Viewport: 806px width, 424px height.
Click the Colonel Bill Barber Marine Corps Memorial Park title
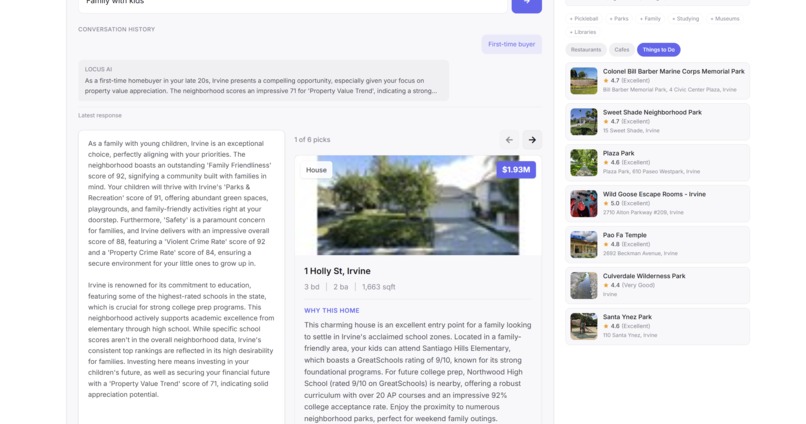673,71
